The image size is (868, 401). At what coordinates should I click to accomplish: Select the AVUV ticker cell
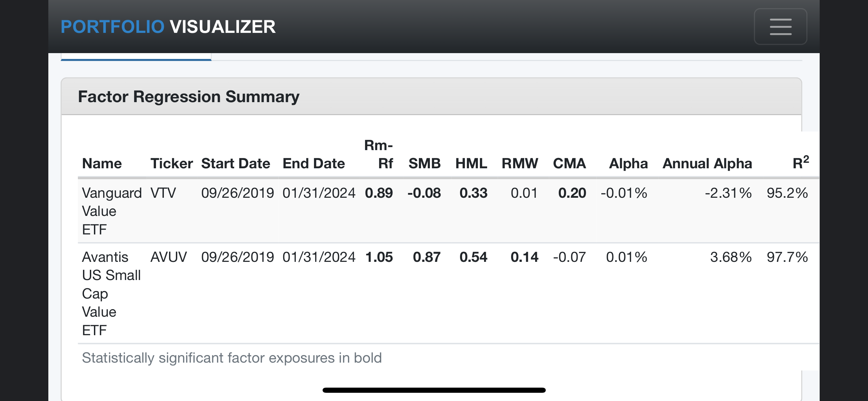[169, 257]
